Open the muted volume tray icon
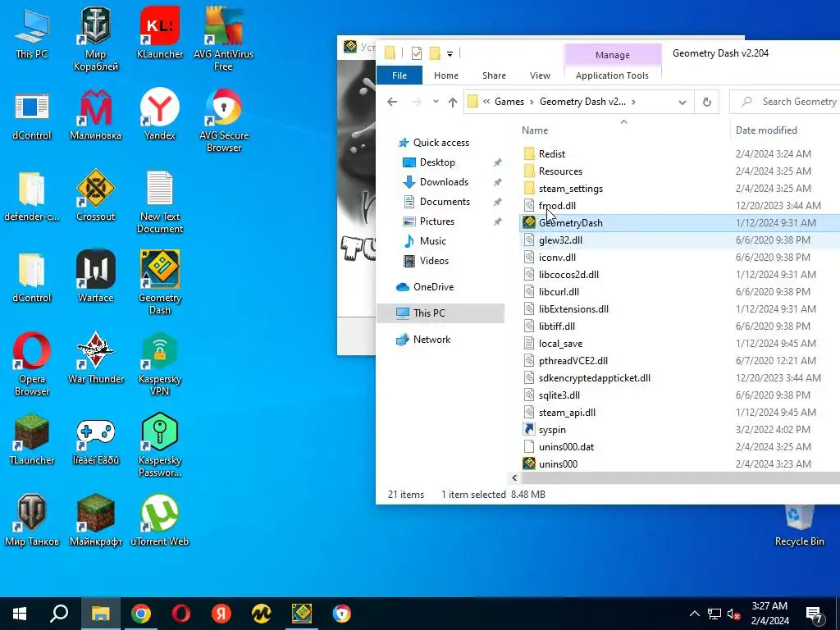 coord(733,614)
